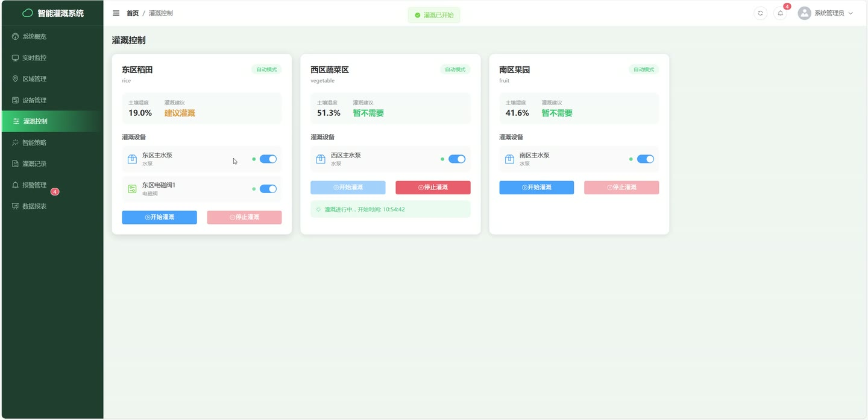Start irrigation for 东区稻田
Screen dimensions: 868x420
pyautogui.click(x=159, y=217)
